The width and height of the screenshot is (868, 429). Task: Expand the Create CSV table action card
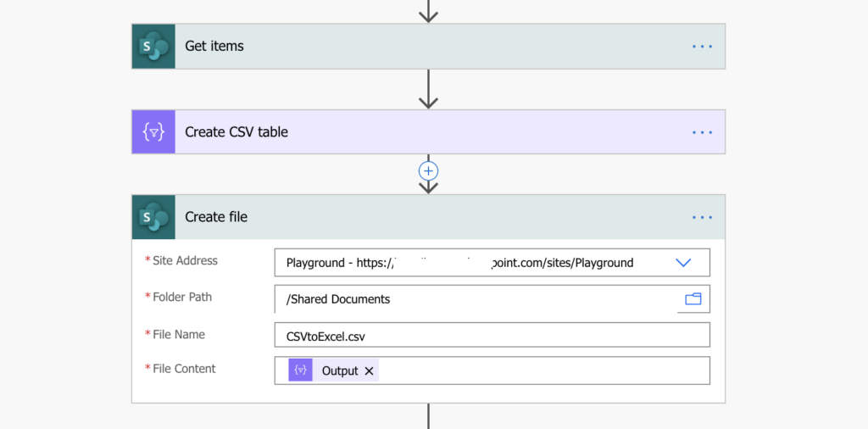pos(428,131)
